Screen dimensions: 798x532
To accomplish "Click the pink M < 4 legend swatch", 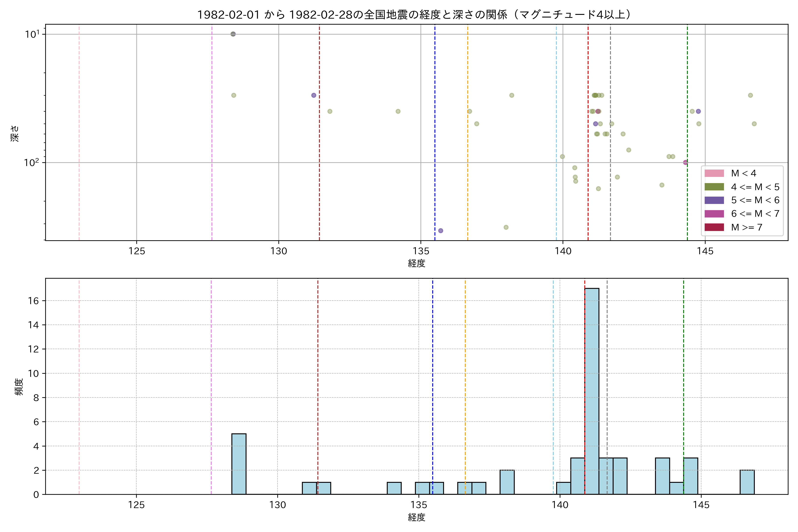I will (x=714, y=173).
